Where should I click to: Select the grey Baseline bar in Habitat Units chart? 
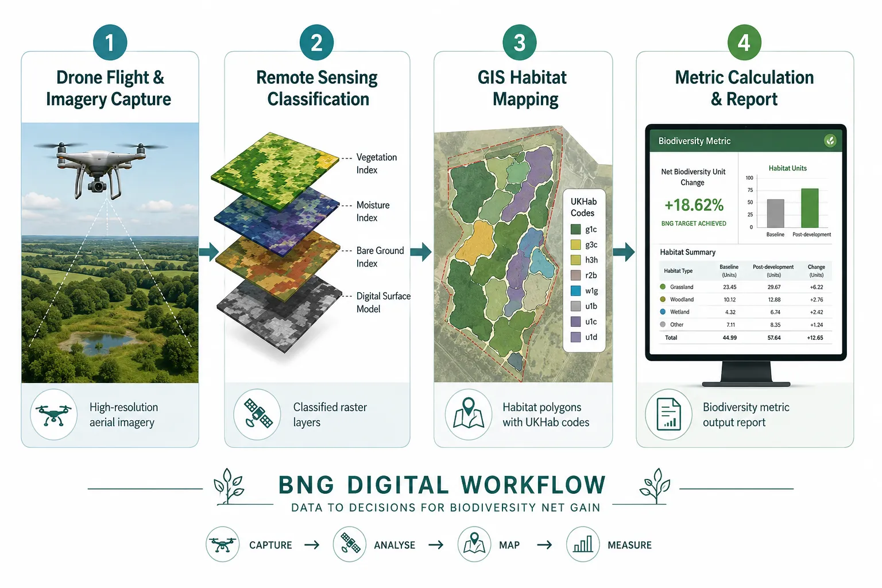click(775, 214)
